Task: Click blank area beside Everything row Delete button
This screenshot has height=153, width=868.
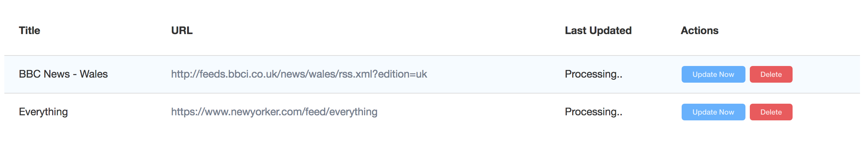Action: (827, 112)
